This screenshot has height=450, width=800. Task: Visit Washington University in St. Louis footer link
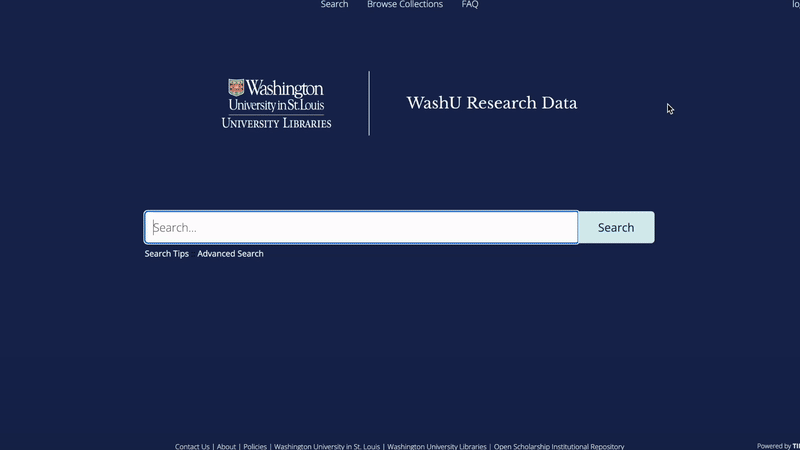tap(327, 446)
